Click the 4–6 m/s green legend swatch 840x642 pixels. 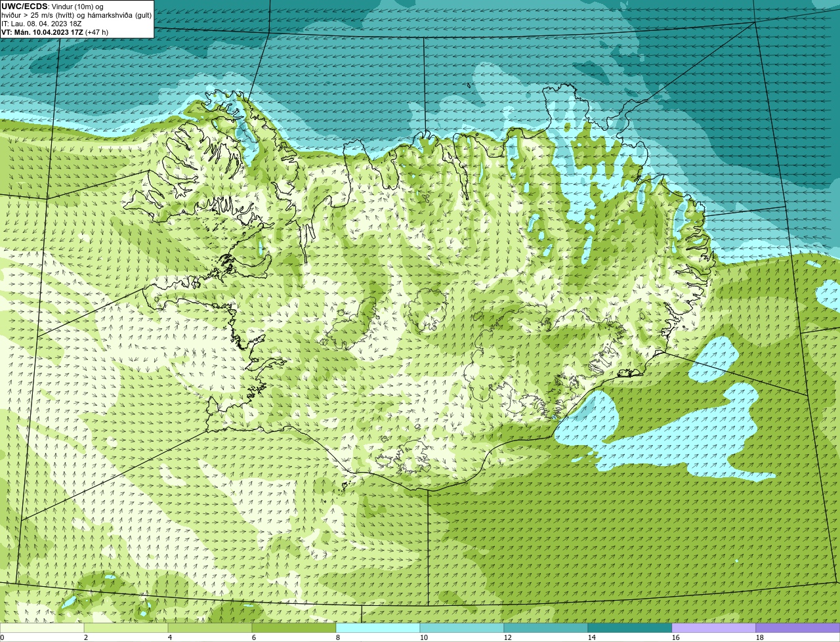point(210,628)
